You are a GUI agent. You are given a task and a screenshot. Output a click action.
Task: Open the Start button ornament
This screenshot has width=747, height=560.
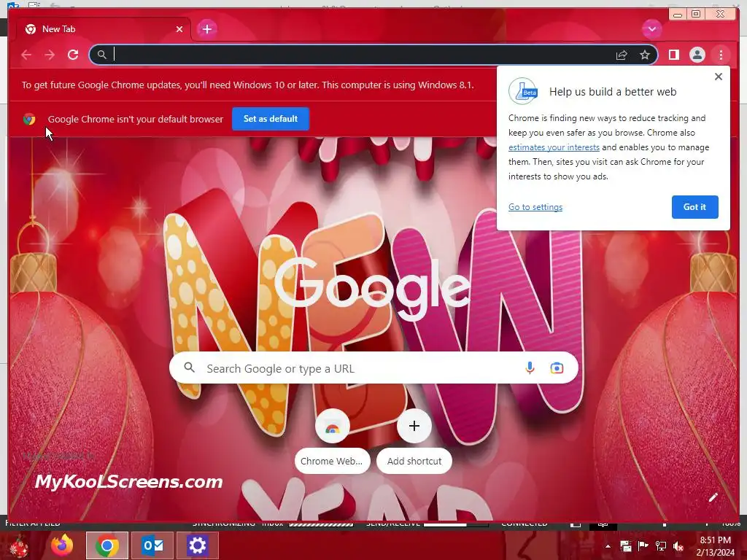18,547
